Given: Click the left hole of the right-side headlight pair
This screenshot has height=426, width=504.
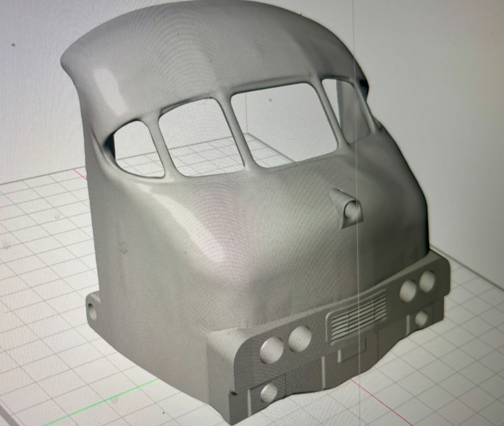Looking at the screenshot, I should pos(408,291).
